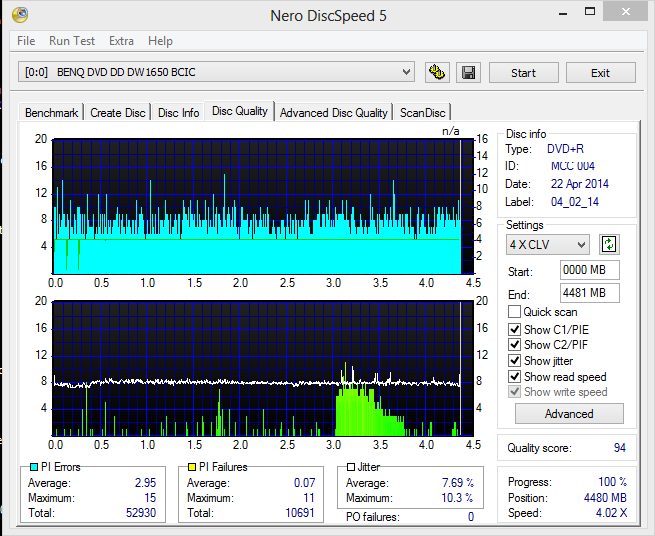This screenshot has width=655, height=536.
Task: Click the Jitter white legend swatch
Action: (x=351, y=467)
